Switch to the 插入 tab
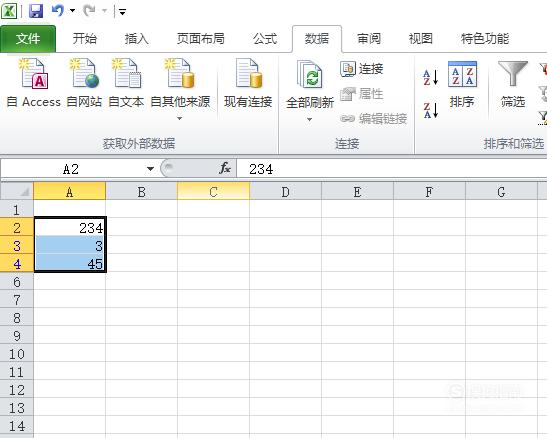The image size is (547, 438). (x=137, y=38)
